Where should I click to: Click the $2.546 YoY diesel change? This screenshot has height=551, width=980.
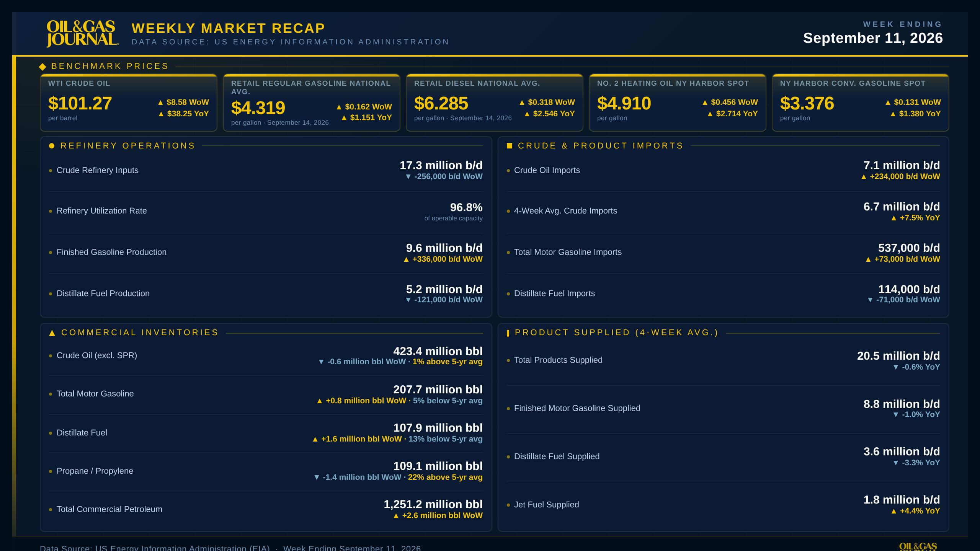[554, 114]
